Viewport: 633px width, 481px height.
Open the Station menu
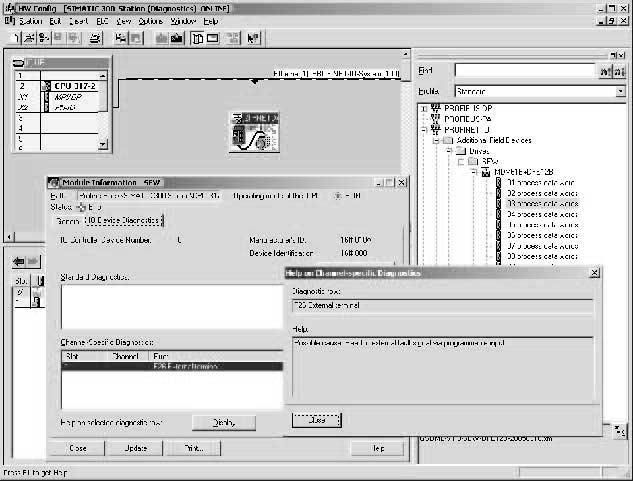point(31,21)
